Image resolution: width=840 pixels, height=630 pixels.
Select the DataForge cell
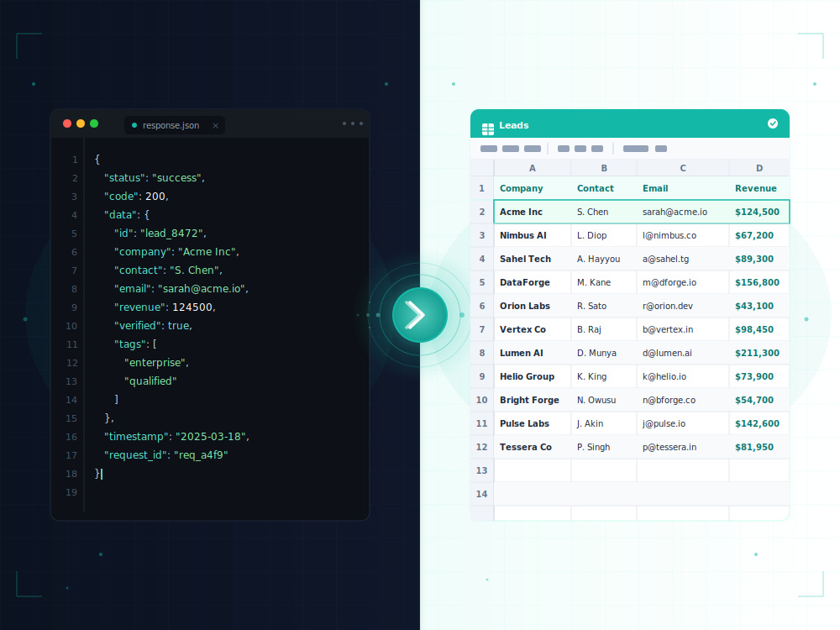(x=533, y=282)
